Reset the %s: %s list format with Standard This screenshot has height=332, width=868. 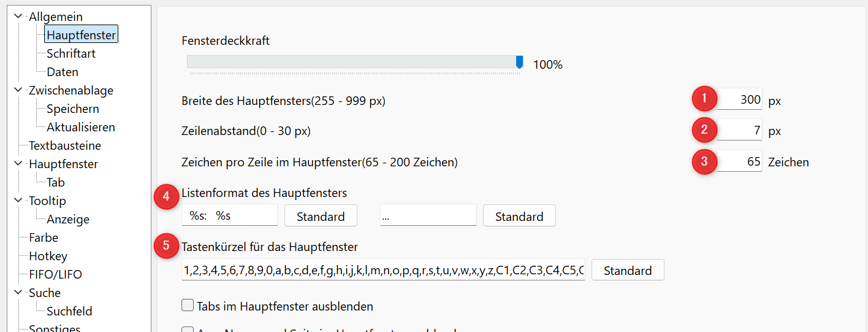pos(321,216)
